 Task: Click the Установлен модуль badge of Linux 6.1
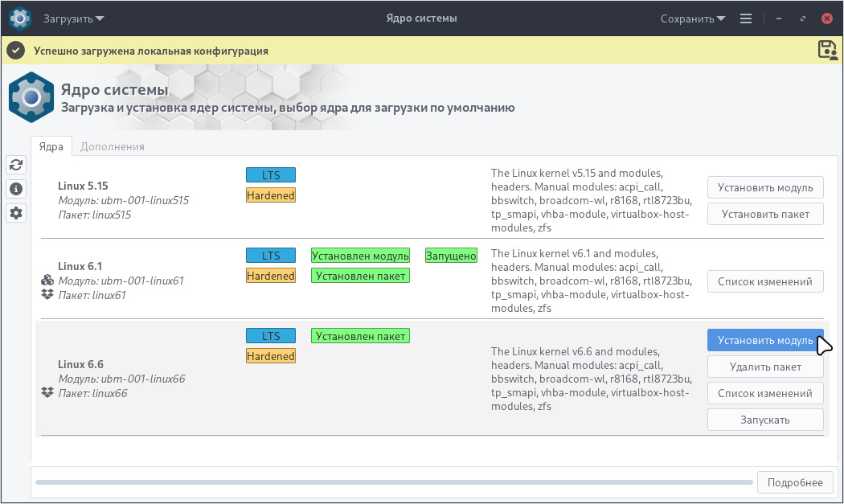click(360, 256)
